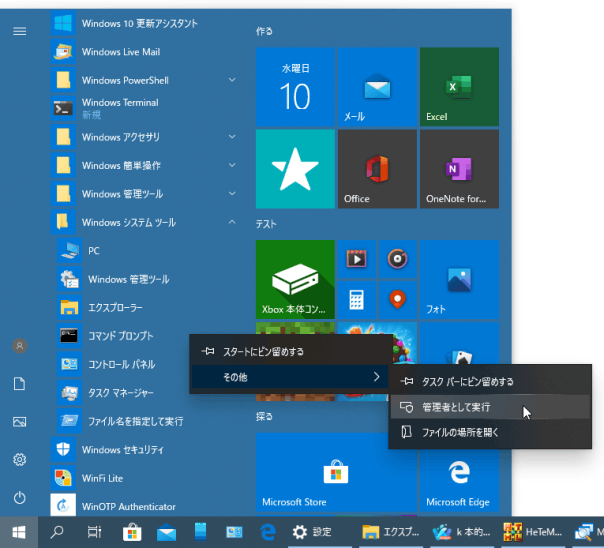Open the Movies & TV small tile
This screenshot has height=548, width=604.
point(357,259)
